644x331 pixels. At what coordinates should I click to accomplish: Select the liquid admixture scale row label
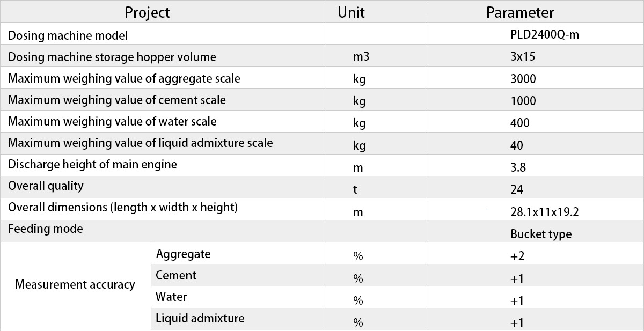tap(141, 143)
